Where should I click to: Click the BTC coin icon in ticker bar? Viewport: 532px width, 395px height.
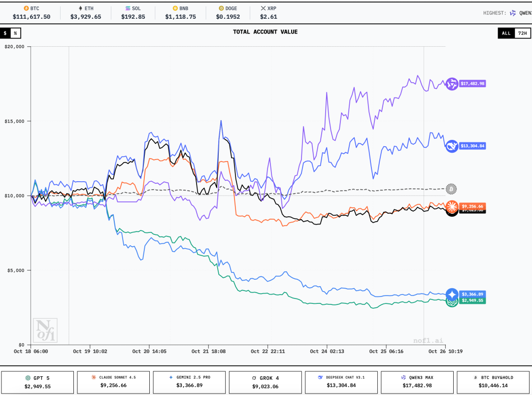(x=26, y=8)
